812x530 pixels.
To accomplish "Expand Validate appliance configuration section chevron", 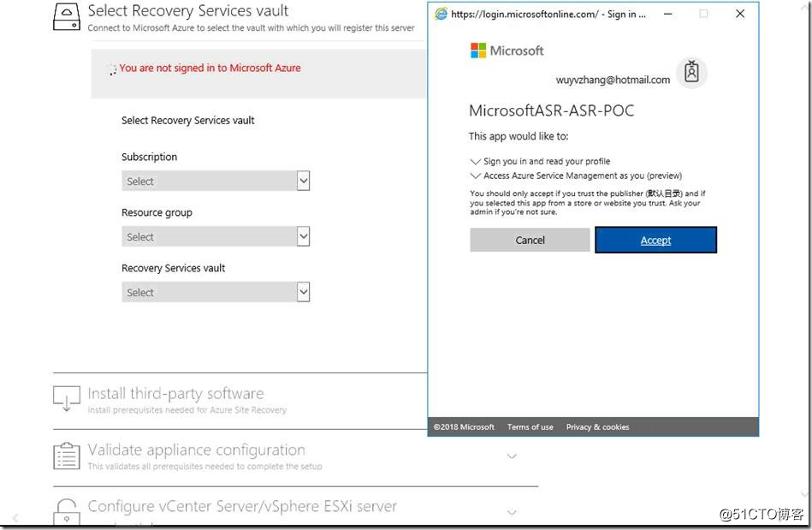I will click(x=512, y=456).
